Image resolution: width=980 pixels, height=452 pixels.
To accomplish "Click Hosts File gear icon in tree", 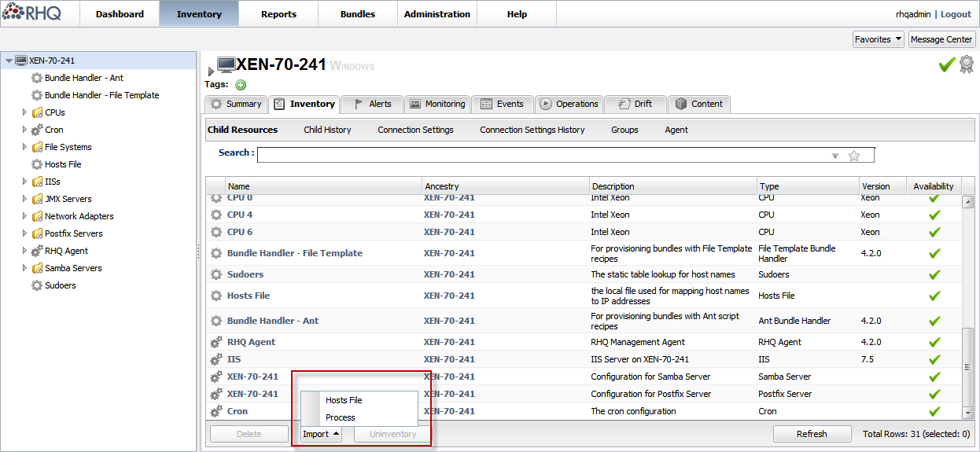I will 36,164.
